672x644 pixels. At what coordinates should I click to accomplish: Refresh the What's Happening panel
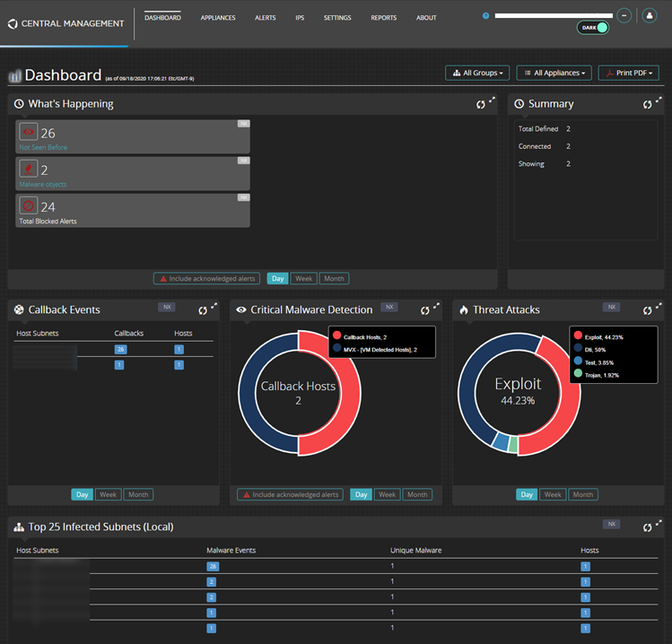point(480,104)
